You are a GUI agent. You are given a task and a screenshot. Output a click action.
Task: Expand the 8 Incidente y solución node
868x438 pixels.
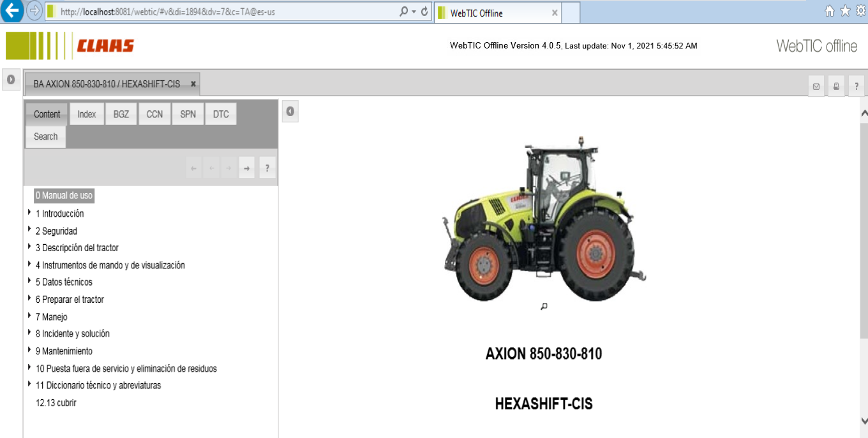click(29, 332)
